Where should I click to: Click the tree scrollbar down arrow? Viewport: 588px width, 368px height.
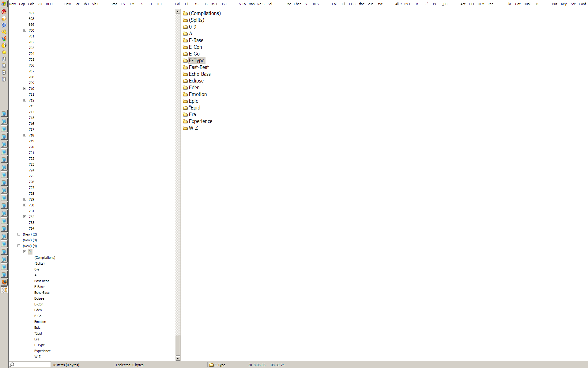(178, 358)
